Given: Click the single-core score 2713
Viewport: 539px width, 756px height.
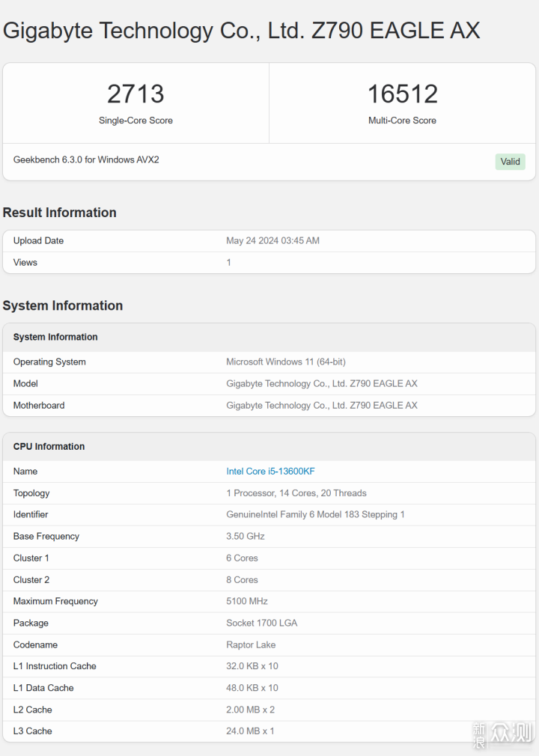Looking at the screenshot, I should pos(135,94).
